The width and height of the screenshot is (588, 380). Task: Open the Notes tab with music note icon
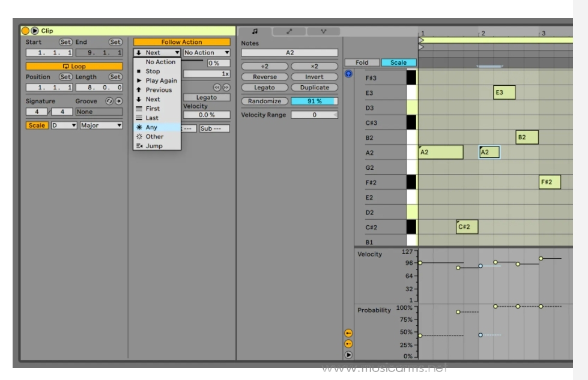[255, 31]
